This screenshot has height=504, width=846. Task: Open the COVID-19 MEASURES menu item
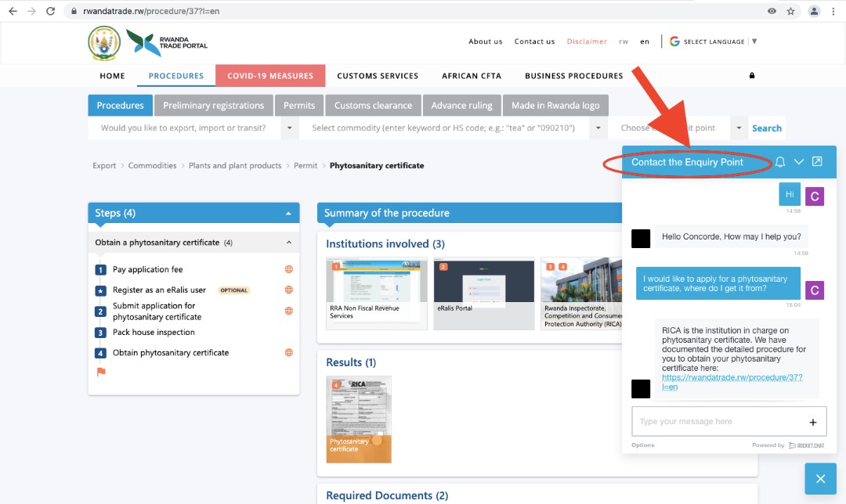[x=270, y=76]
